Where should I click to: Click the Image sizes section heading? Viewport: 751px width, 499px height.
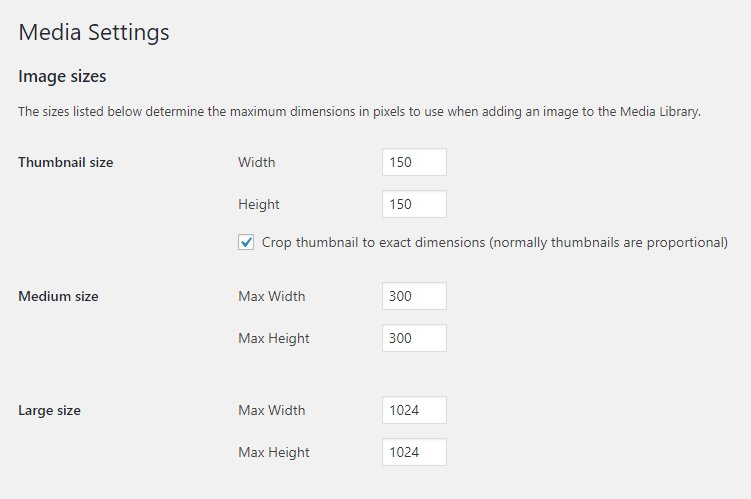(x=62, y=76)
